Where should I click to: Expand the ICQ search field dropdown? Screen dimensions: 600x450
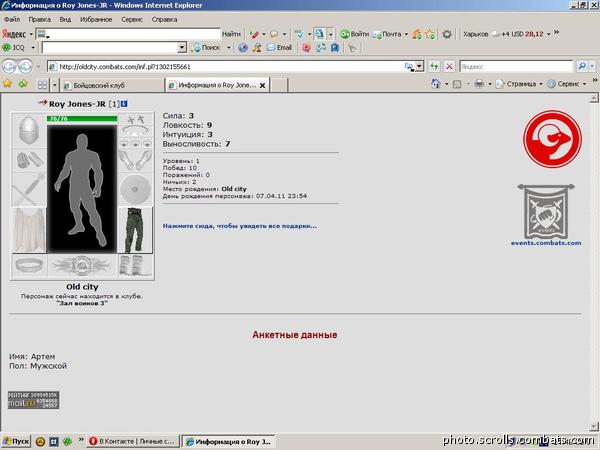pos(182,47)
